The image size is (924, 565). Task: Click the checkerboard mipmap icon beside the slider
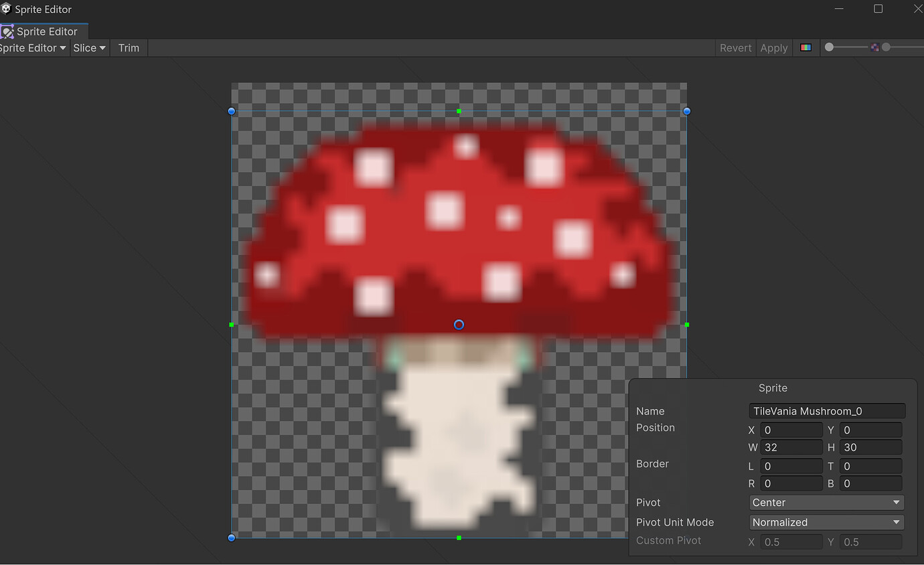[875, 46]
